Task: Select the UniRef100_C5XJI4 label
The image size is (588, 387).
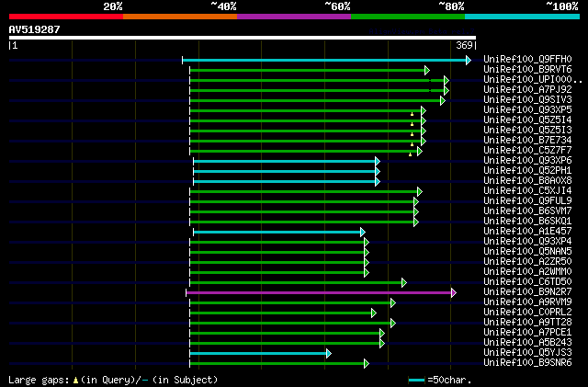Action: [x=527, y=191]
